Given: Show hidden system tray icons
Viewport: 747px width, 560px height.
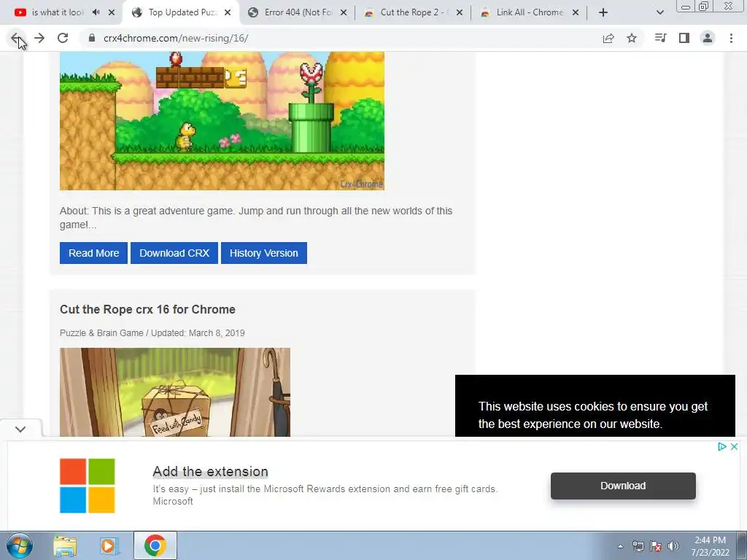Looking at the screenshot, I should [x=620, y=546].
